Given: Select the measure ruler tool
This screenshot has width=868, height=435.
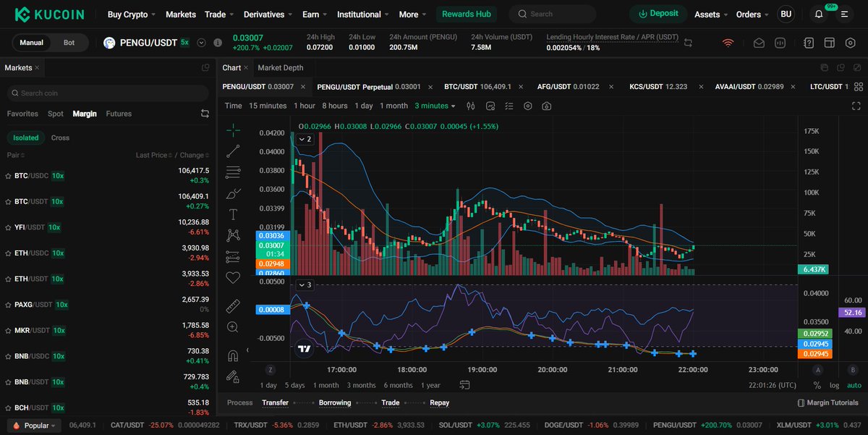Looking at the screenshot, I should point(233,305).
